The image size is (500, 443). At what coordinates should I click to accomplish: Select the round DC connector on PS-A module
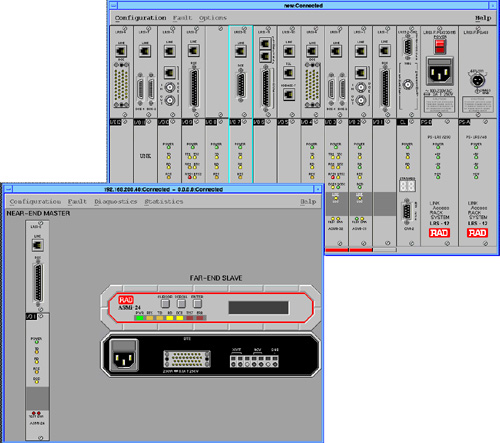tap(477, 80)
